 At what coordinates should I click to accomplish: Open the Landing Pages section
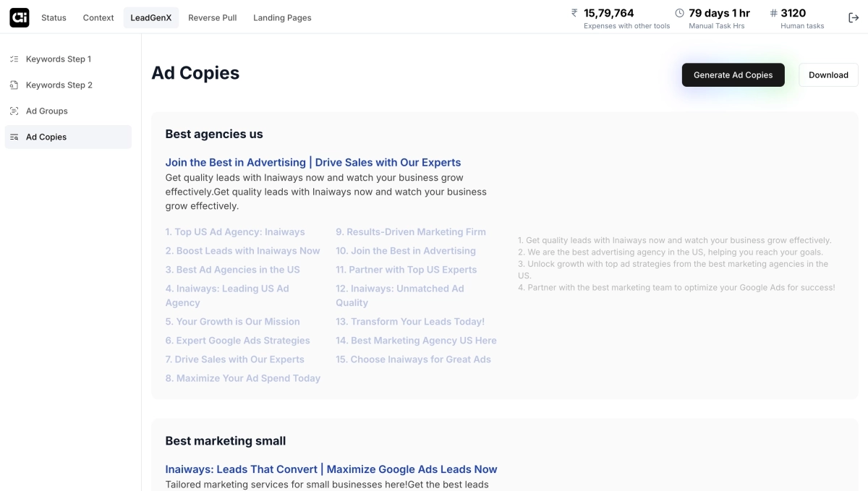point(282,17)
